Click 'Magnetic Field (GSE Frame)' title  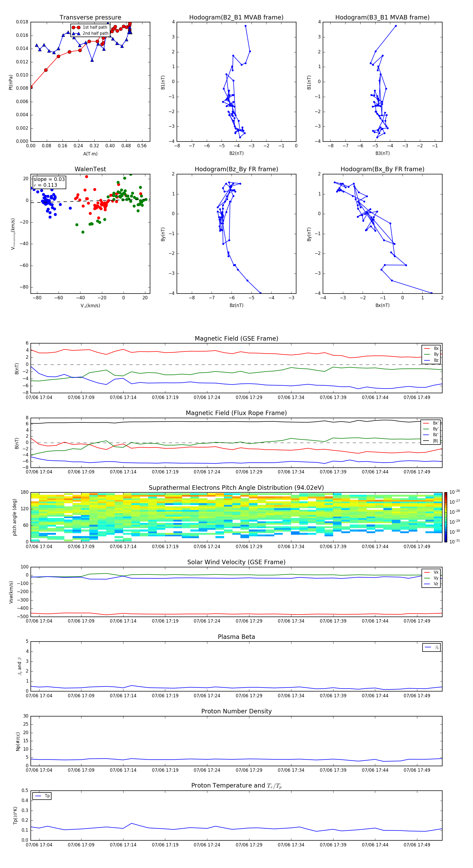[x=236, y=338]
